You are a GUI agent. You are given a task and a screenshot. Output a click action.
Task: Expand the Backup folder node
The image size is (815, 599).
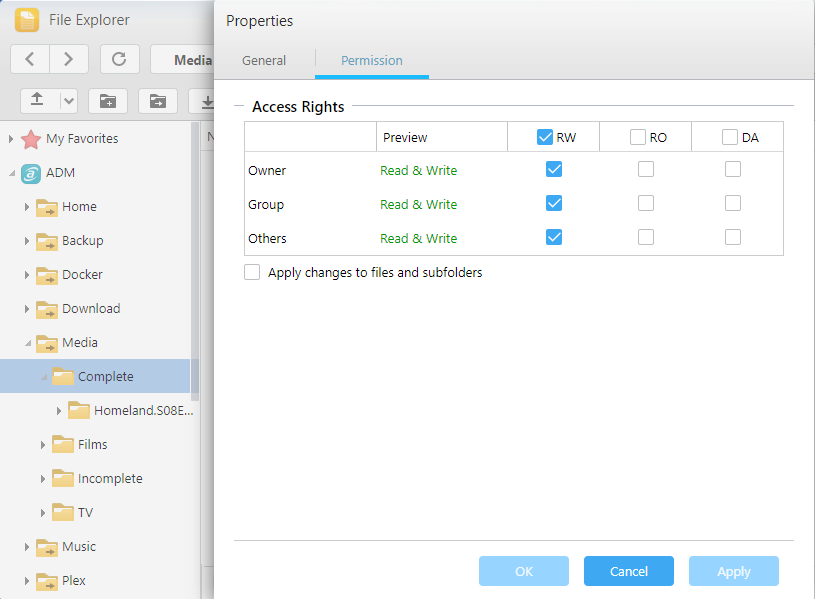(x=27, y=241)
